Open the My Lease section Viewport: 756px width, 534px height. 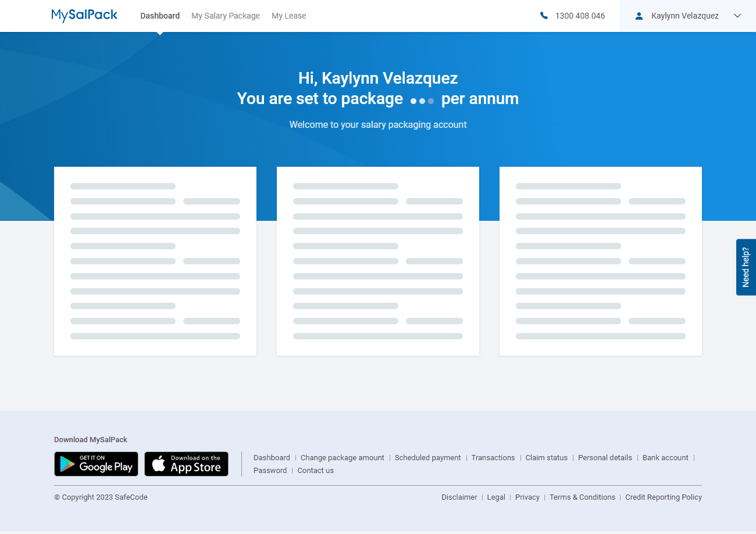click(288, 16)
